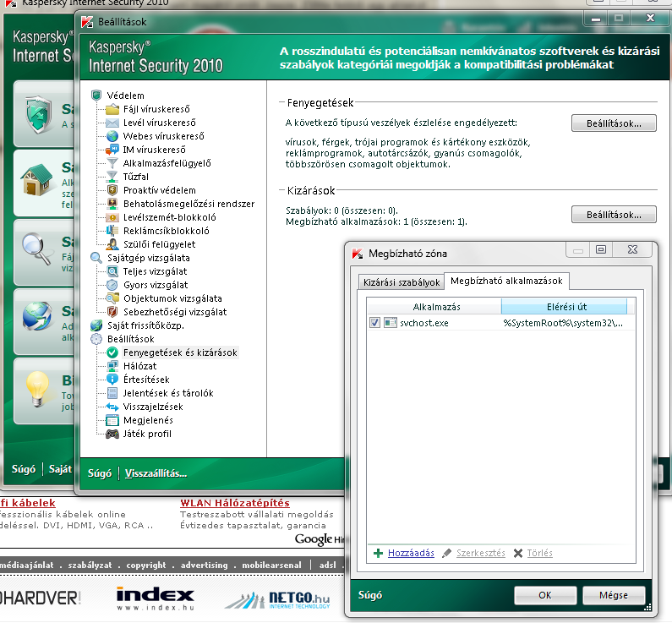The width and height of the screenshot is (672, 623).
Task: Click the light bulb icon in main window
Action: pos(38,389)
